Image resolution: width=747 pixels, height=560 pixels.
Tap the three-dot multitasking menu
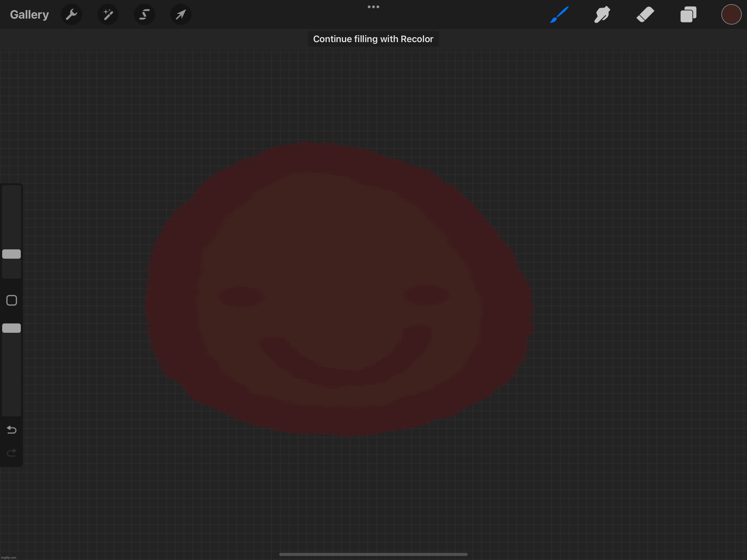373,7
